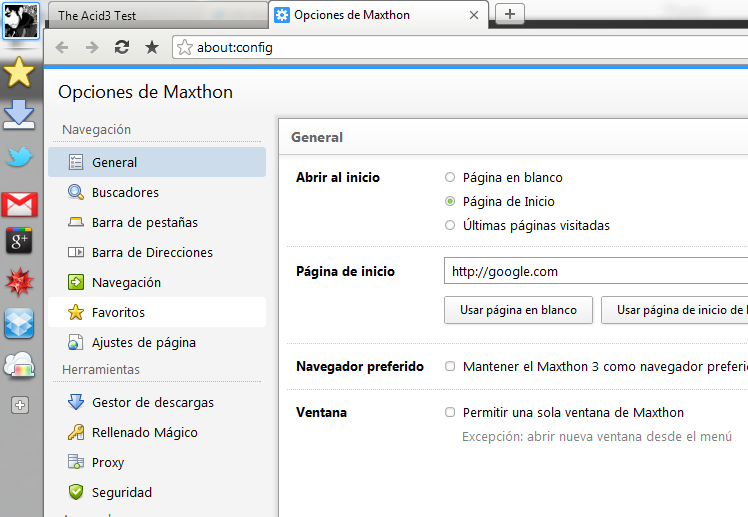This screenshot has width=748, height=517.
Task: Select the Página en blanco radio option
Action: click(450, 178)
